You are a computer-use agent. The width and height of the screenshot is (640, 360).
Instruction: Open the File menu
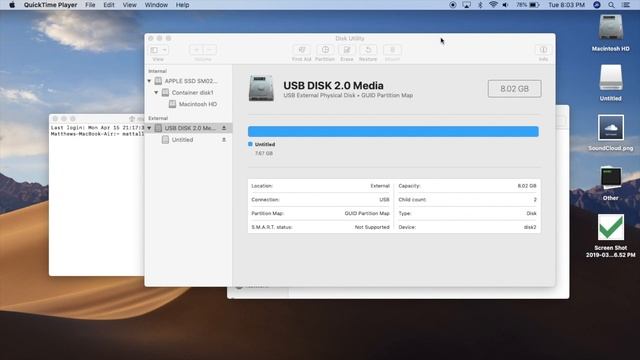(x=90, y=5)
